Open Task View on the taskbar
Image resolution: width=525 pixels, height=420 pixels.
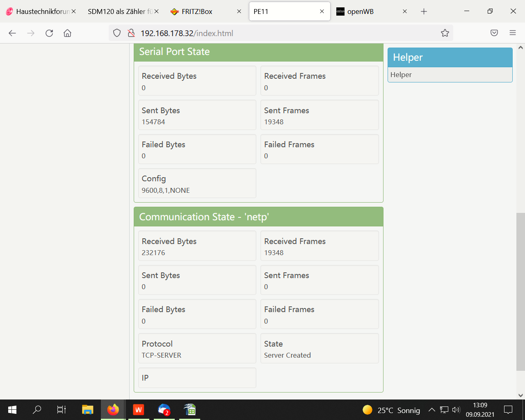click(62, 410)
